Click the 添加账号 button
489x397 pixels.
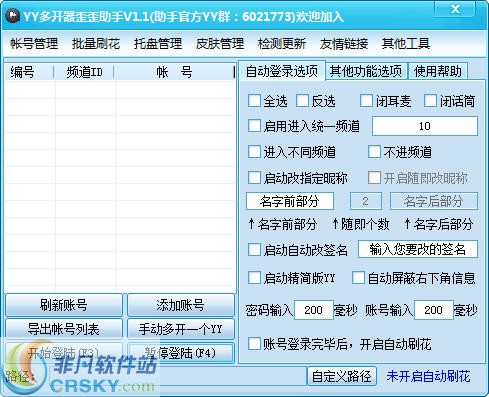click(181, 305)
